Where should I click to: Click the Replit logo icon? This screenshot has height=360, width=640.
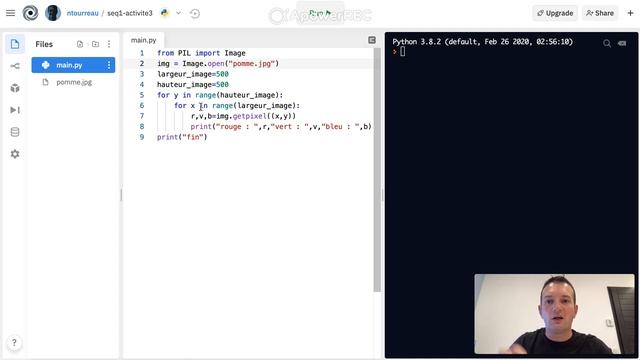[30, 13]
